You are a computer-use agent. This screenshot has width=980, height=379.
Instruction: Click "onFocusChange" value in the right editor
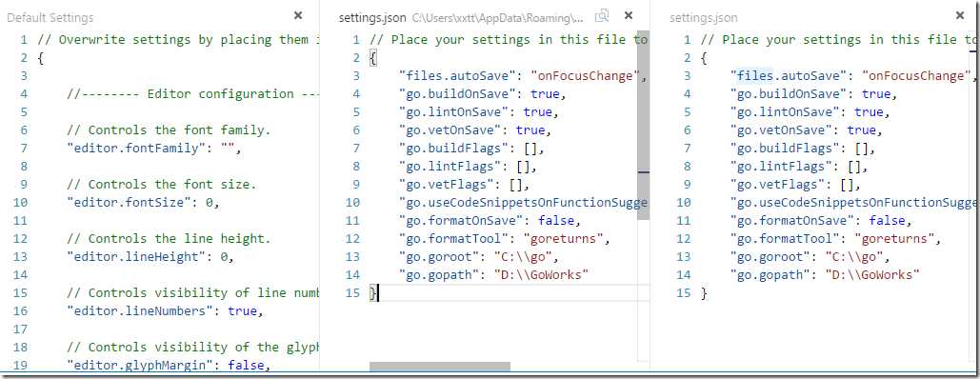(x=917, y=76)
